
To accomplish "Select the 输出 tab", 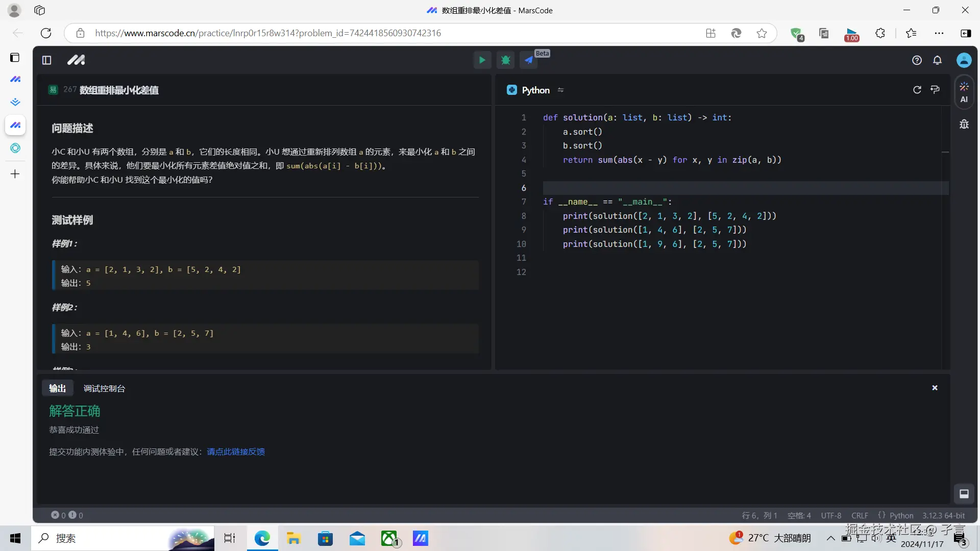I will 57,388.
